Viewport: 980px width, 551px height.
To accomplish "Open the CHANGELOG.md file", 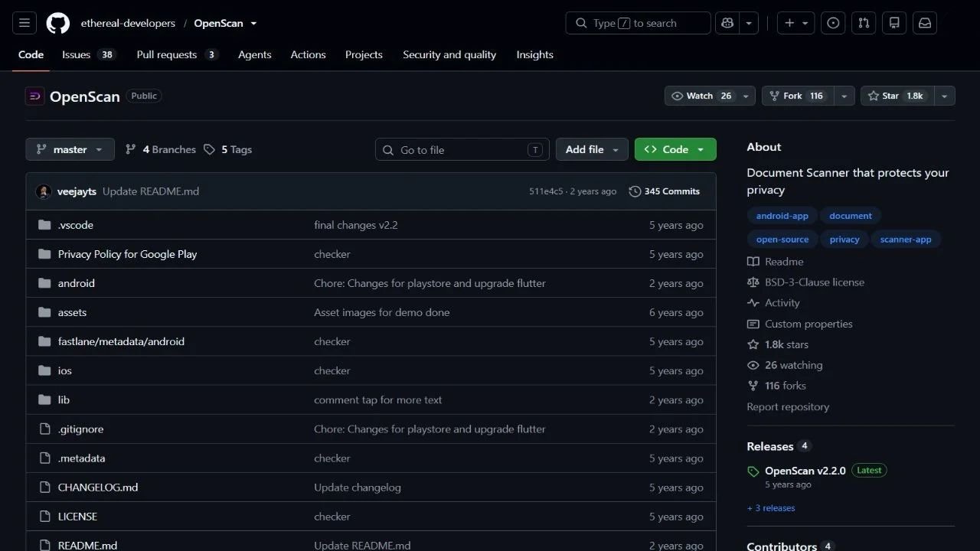I will (98, 487).
